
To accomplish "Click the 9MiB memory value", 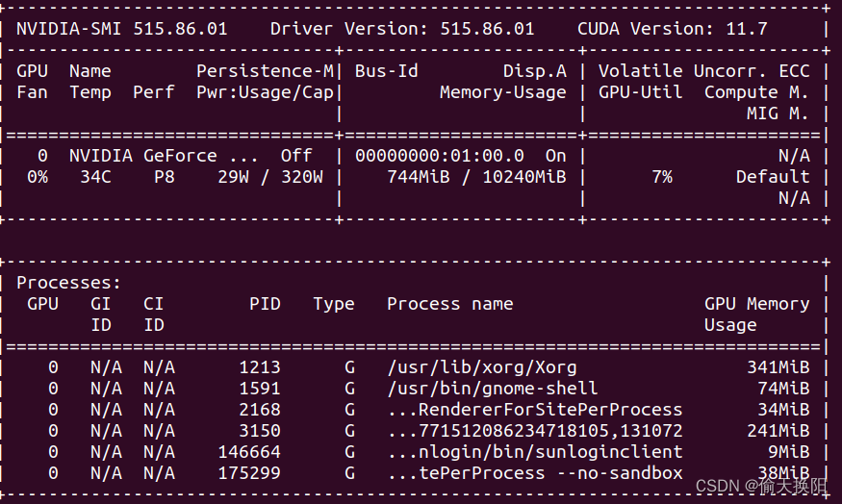I will click(x=788, y=452).
